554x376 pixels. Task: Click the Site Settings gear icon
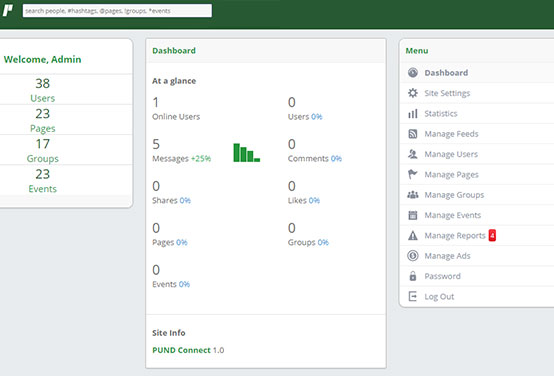(x=413, y=93)
